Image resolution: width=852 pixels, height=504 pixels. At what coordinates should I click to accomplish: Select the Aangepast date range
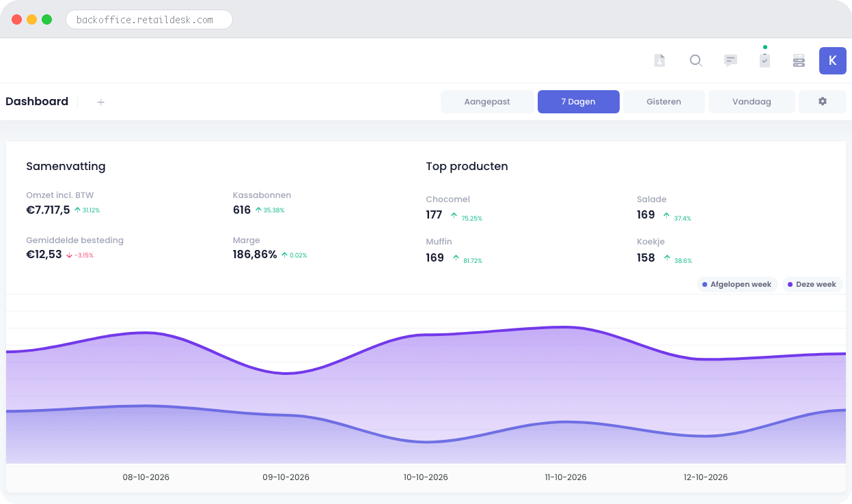(487, 102)
